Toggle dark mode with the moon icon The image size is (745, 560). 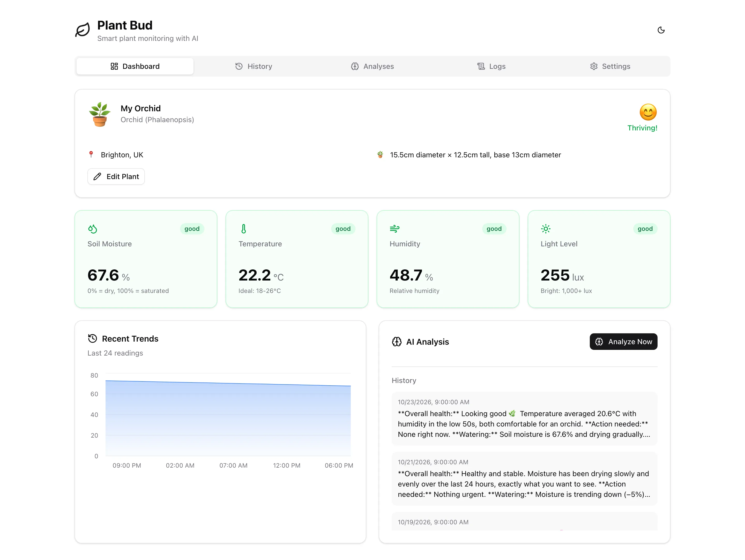[x=661, y=30]
